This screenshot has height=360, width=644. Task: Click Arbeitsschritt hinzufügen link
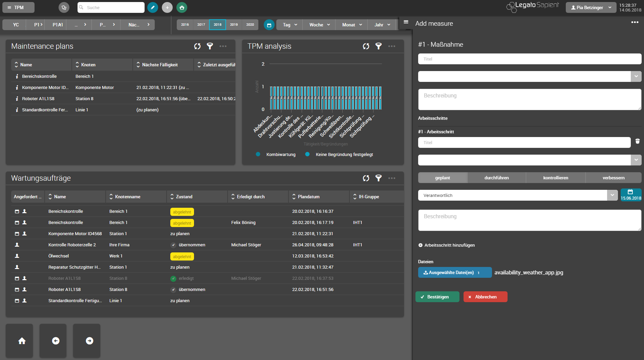[x=447, y=245]
